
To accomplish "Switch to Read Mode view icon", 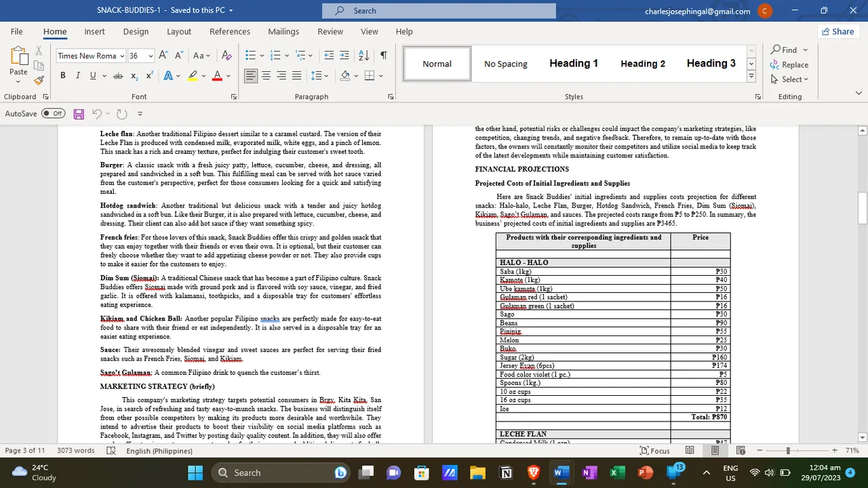I will (x=690, y=451).
